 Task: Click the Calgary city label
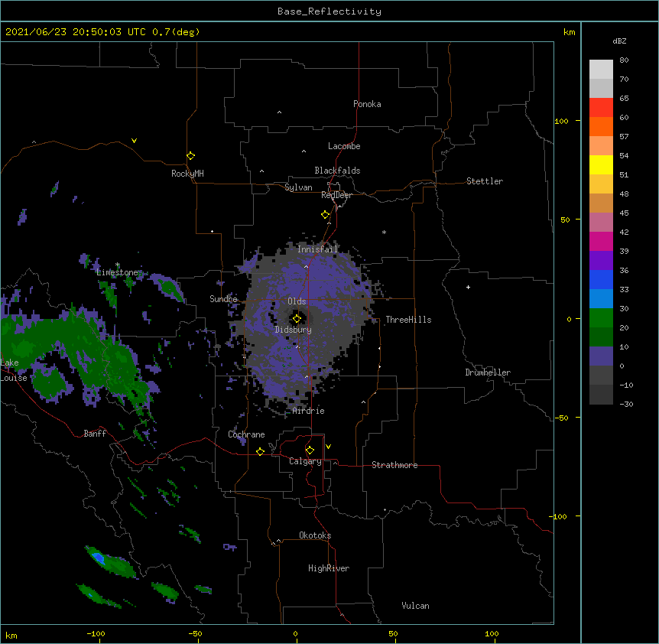pyautogui.click(x=305, y=461)
